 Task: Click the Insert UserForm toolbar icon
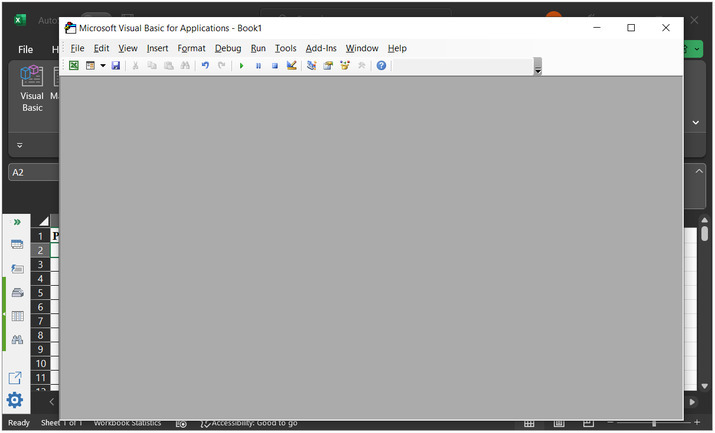90,66
